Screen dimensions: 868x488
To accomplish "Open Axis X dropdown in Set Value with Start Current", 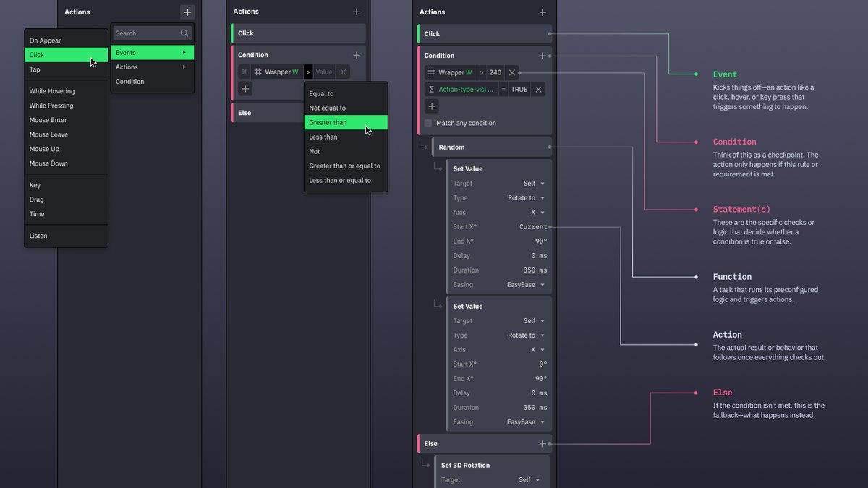I will point(538,213).
